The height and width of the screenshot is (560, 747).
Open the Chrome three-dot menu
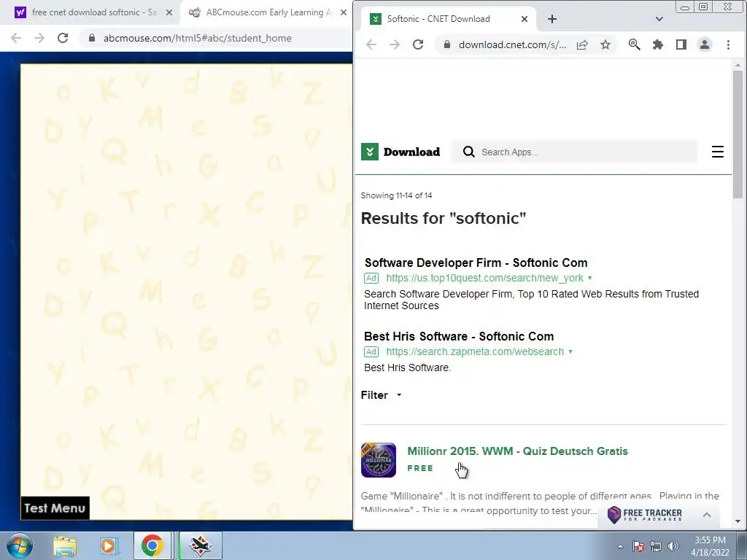728,44
